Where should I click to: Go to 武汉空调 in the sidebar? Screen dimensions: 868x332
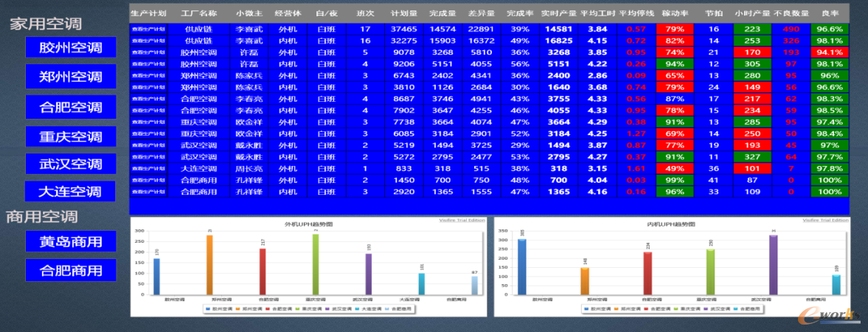point(71,164)
